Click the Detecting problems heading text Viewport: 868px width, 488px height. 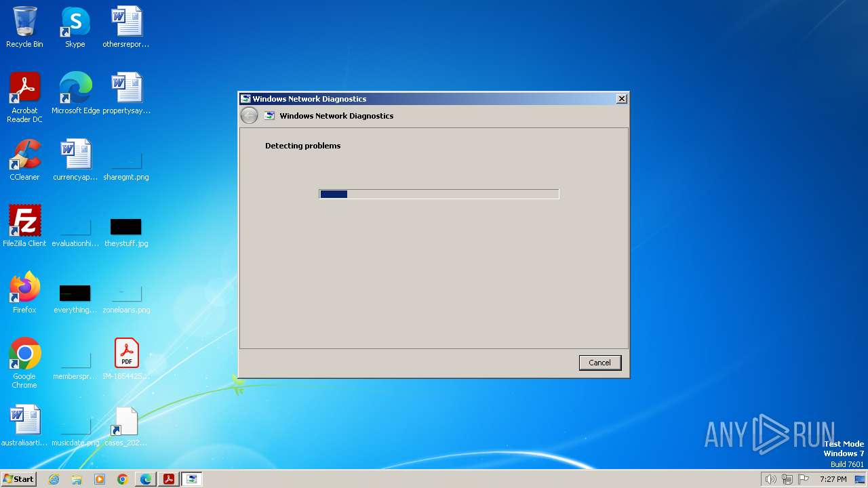[x=302, y=146]
